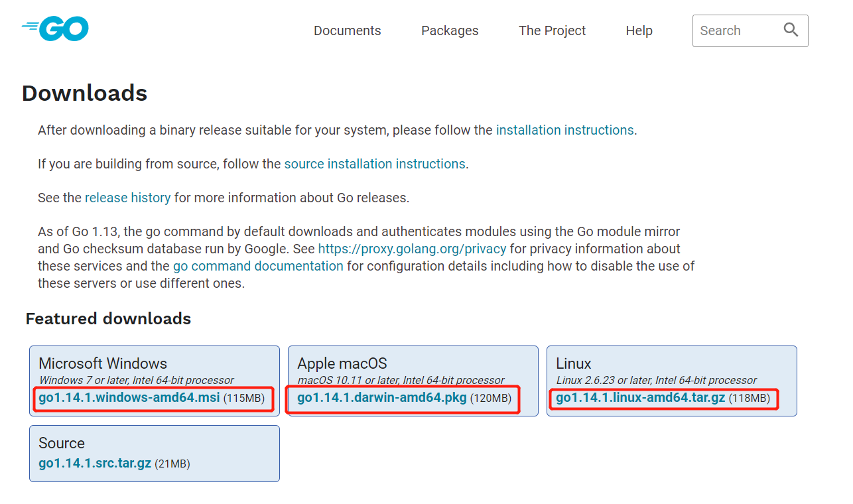Click the search magnifier icon
The image size is (853, 504).
791,30
